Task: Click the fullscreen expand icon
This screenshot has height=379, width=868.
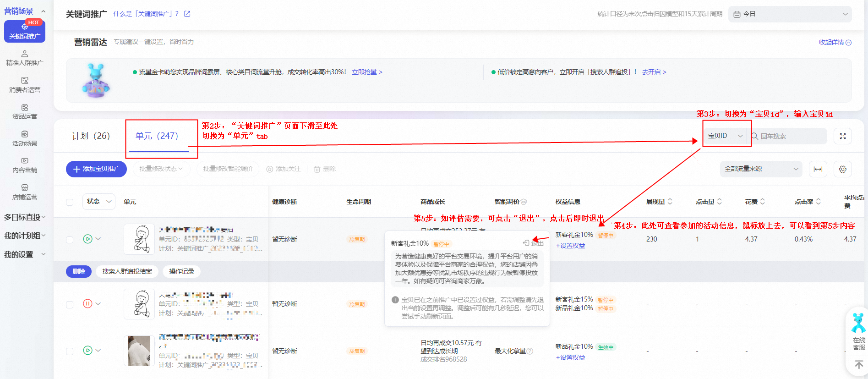Action: point(843,136)
